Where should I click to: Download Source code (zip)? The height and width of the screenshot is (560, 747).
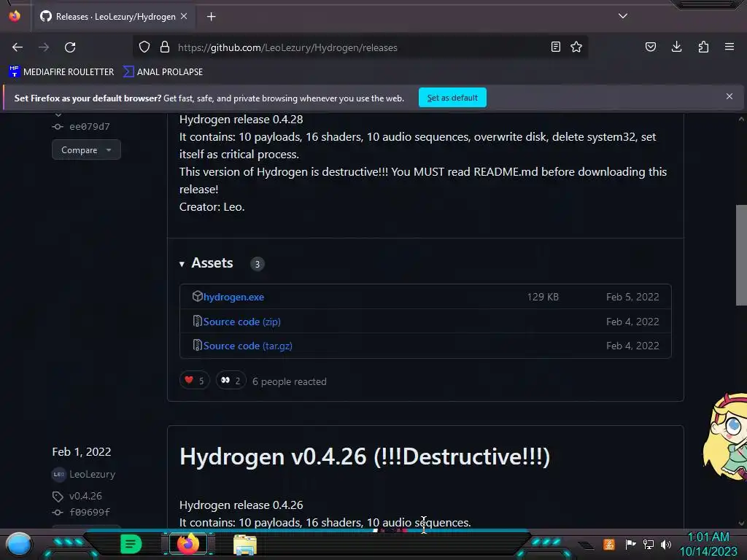pyautogui.click(x=241, y=322)
